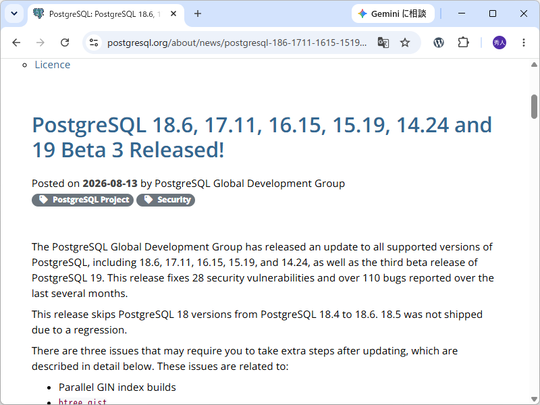540x405 pixels.
Task: Open Chrome's three-dot menu
Action: pos(523,43)
